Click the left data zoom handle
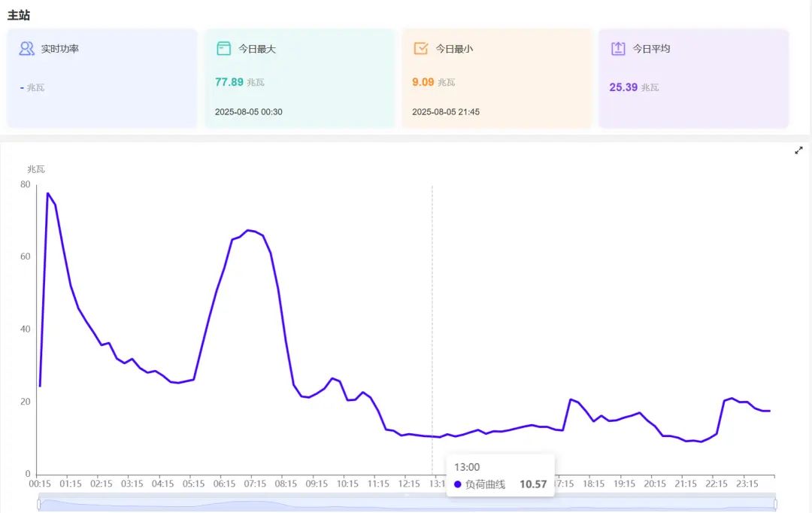Image resolution: width=812 pixels, height=513 pixels. click(39, 504)
